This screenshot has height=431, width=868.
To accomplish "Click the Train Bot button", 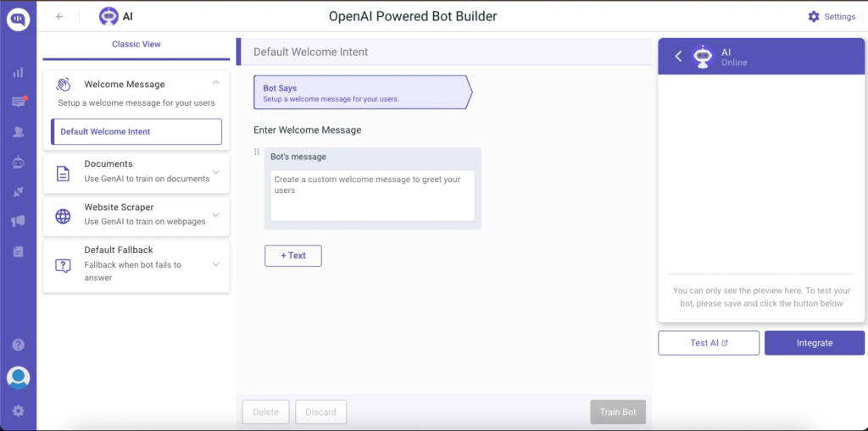I will click(x=618, y=412).
